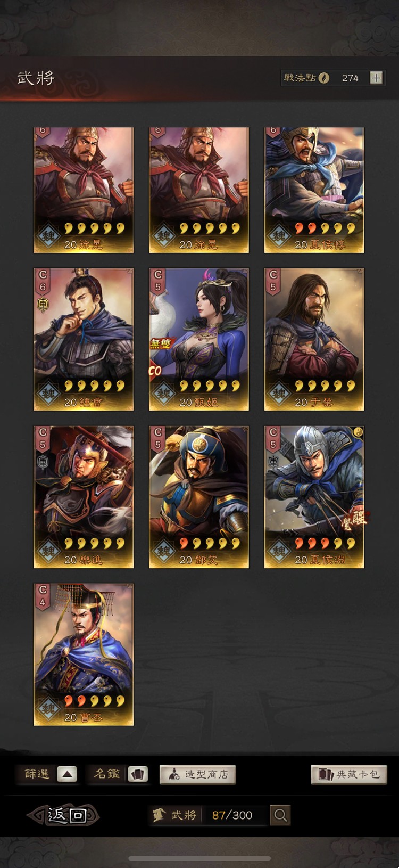
Task: Open the 典藏卡包 card pack
Action: coord(349,774)
